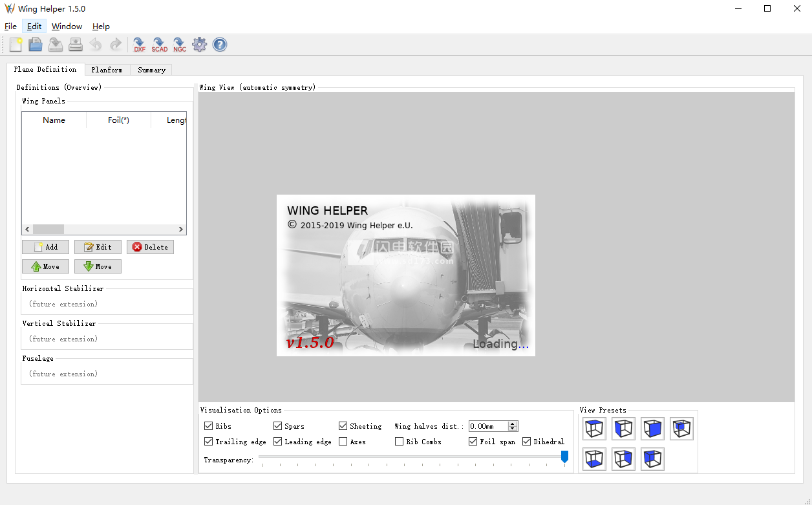Toggle the Sheeting checkbox
The image size is (812, 505).
pyautogui.click(x=343, y=426)
